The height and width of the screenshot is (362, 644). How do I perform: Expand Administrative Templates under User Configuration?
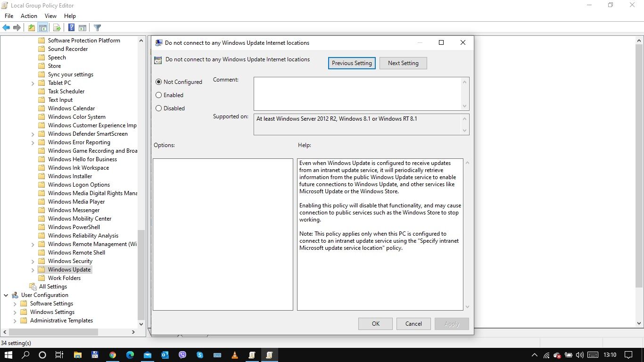tap(15, 321)
